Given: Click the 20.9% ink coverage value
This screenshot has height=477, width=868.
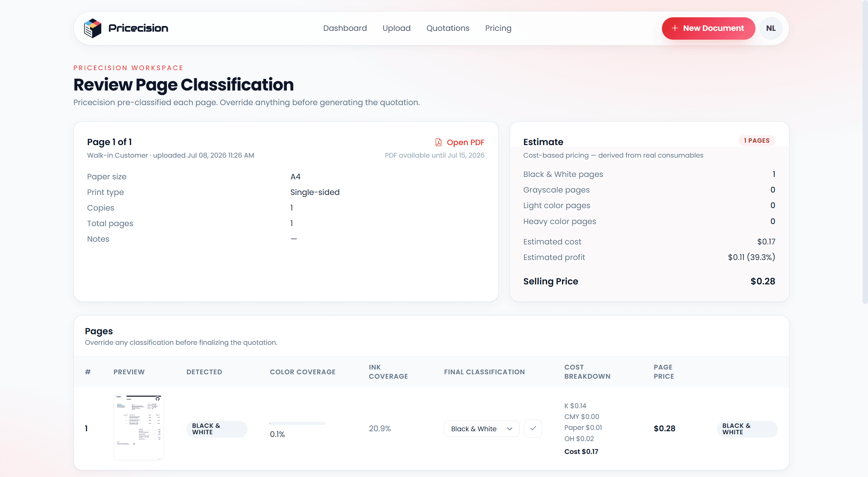Looking at the screenshot, I should [x=380, y=429].
